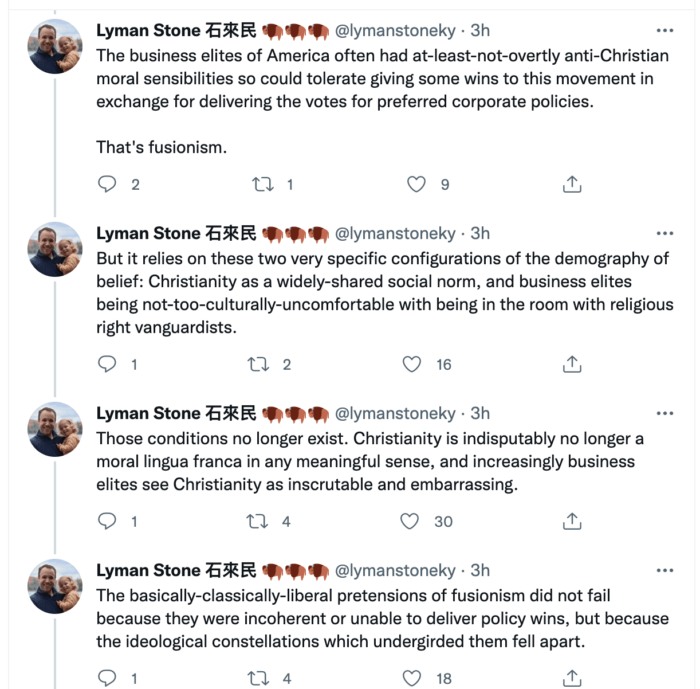Like the tweet with 9 likes
Image resolution: width=700 pixels, height=689 pixels.
(x=416, y=184)
